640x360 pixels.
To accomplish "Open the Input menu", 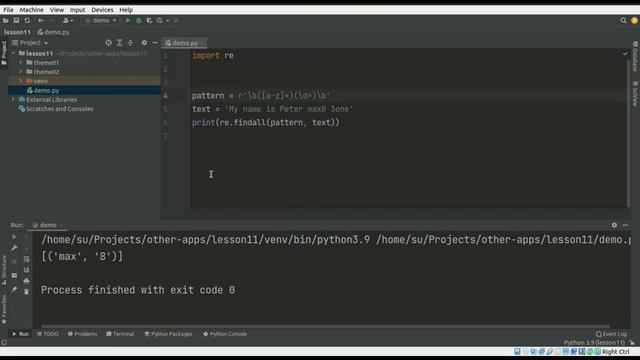I will [x=77, y=10].
